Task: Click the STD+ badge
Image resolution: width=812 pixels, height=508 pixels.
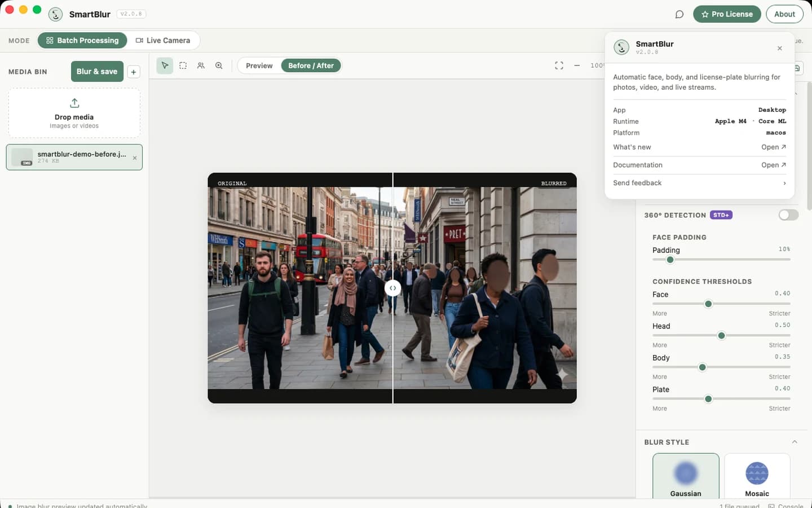Action: [x=721, y=215]
